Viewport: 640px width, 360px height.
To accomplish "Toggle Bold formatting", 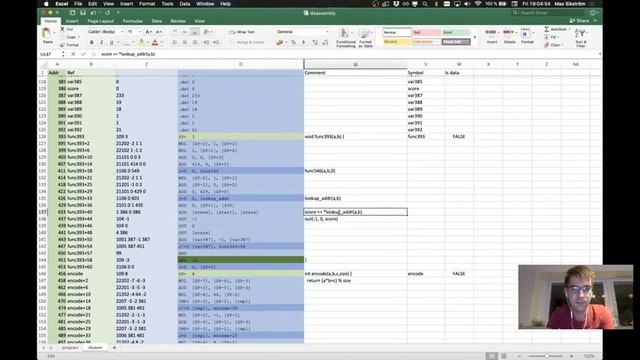I will tap(91, 42).
